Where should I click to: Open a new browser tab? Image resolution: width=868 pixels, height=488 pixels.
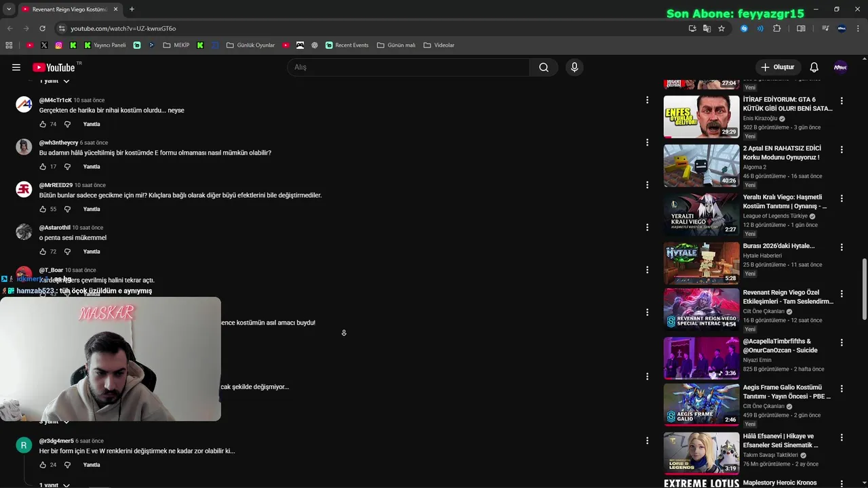tap(132, 9)
